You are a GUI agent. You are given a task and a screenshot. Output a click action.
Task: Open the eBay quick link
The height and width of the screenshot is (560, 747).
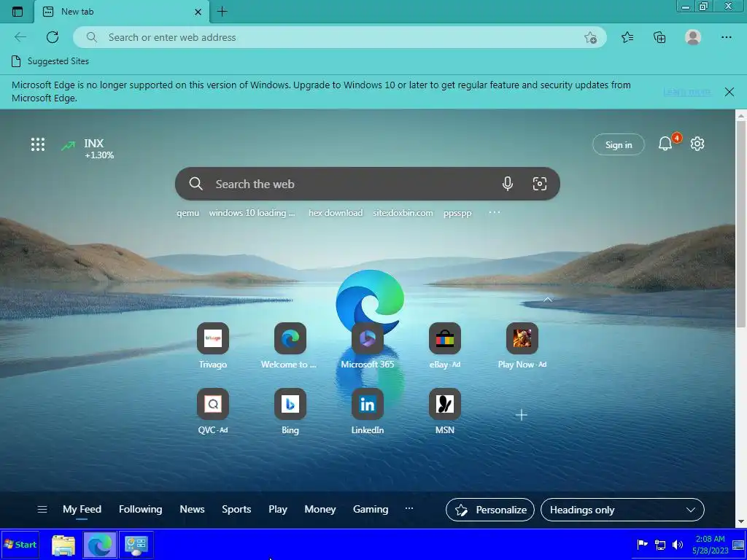tap(444, 346)
